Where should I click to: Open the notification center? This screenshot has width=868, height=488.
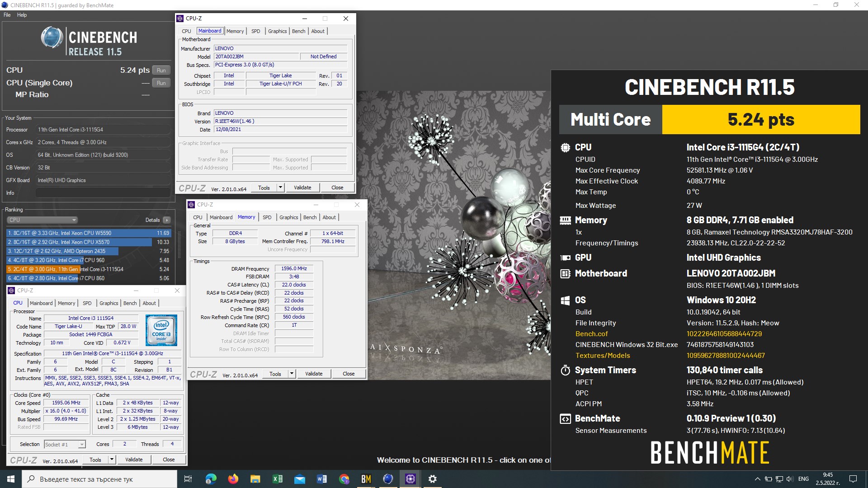tap(853, 479)
